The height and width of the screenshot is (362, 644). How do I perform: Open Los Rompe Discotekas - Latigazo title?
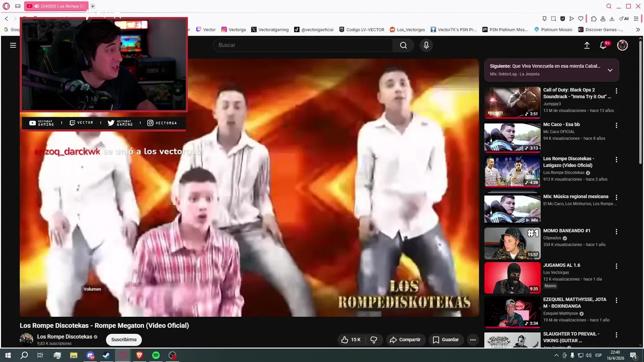(569, 162)
